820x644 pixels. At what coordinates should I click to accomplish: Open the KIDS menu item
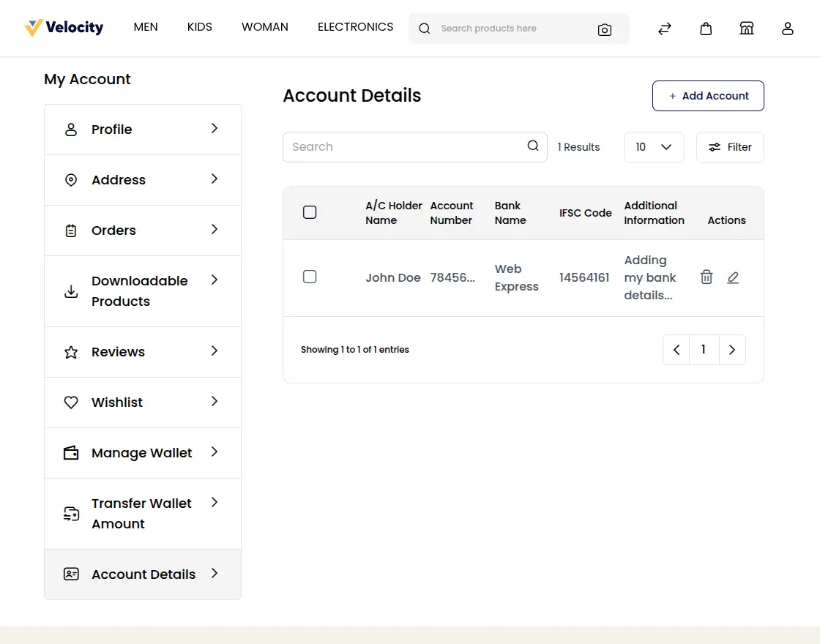click(x=199, y=26)
